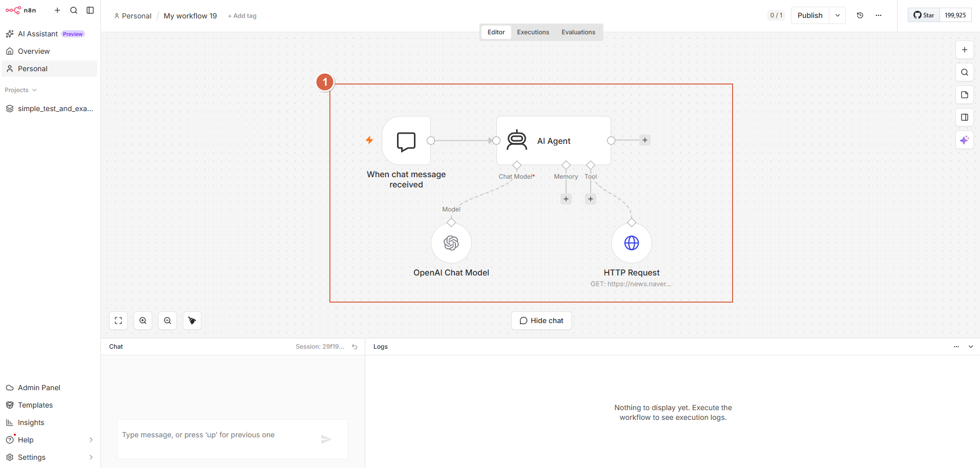This screenshot has height=468, width=980.
Task: Open the simple_test_and_exa... project
Action: [50, 109]
